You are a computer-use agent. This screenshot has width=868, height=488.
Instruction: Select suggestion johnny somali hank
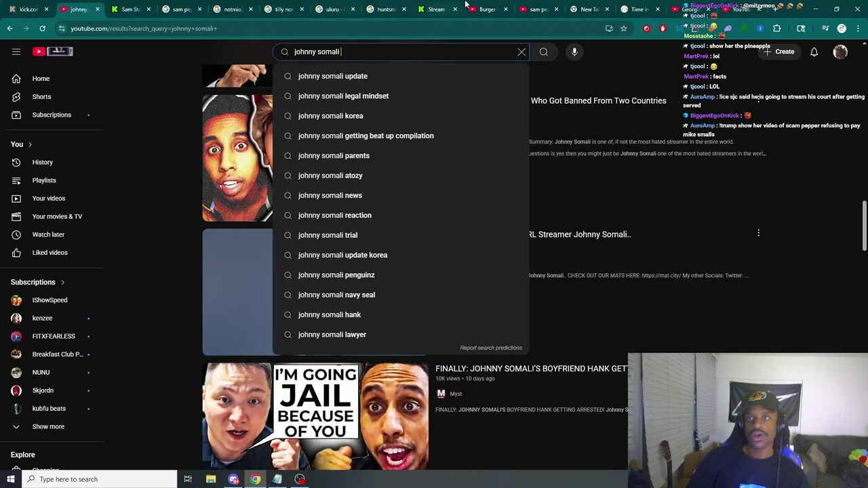tap(400, 314)
